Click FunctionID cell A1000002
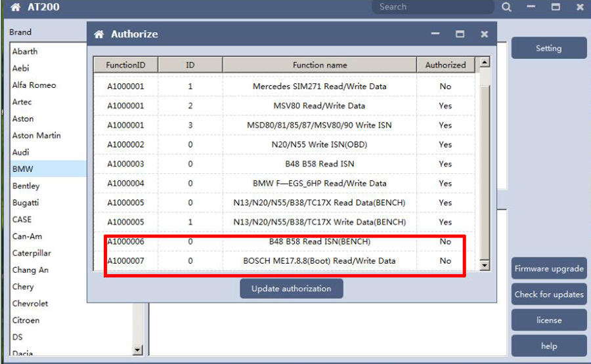 [x=125, y=144]
